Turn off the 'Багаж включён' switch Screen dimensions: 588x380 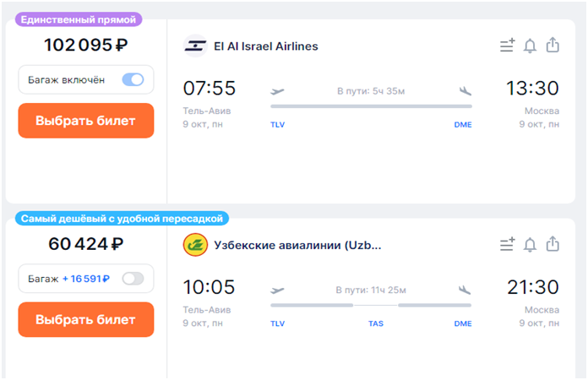pyautogui.click(x=133, y=79)
